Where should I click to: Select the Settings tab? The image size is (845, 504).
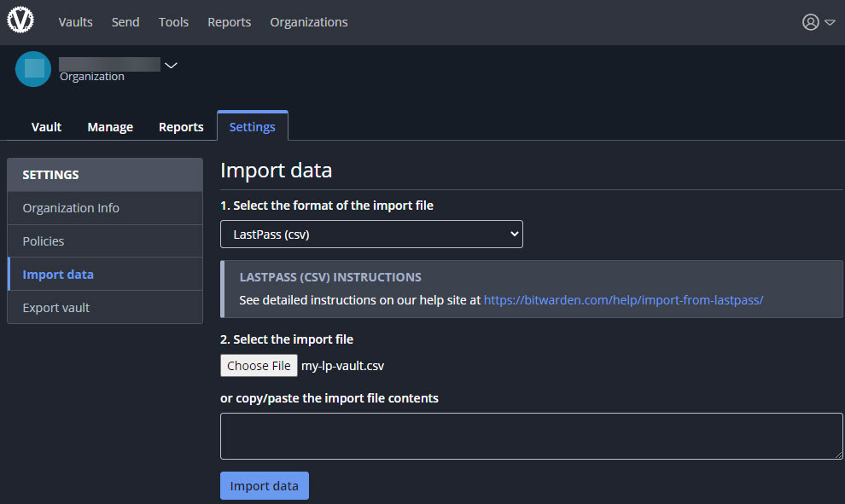tap(252, 126)
